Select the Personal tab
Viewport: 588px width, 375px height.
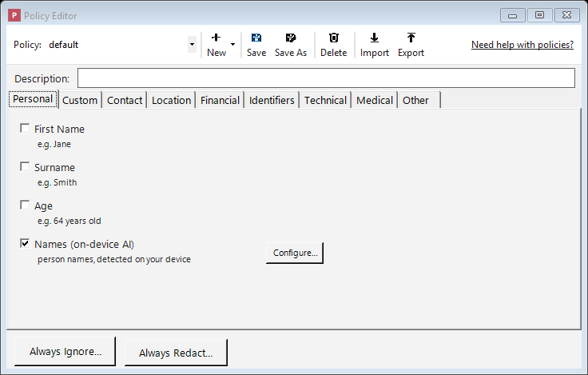tap(33, 99)
